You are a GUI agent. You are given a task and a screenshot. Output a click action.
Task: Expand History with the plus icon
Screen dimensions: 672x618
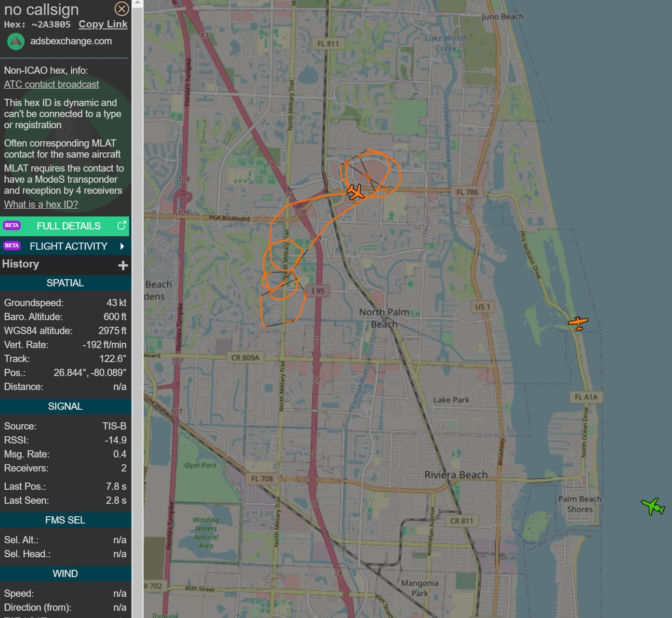(123, 265)
